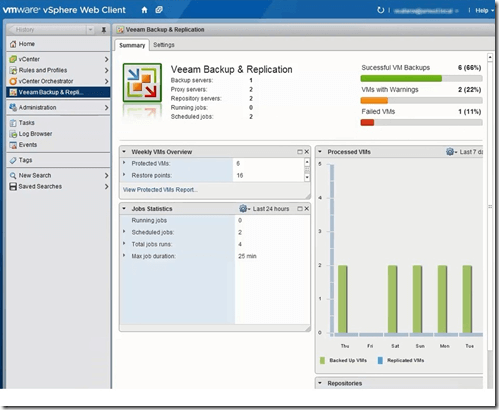The image size is (499, 410).
Task: Open Jobs Statistics gear settings icon
Action: pos(243,209)
